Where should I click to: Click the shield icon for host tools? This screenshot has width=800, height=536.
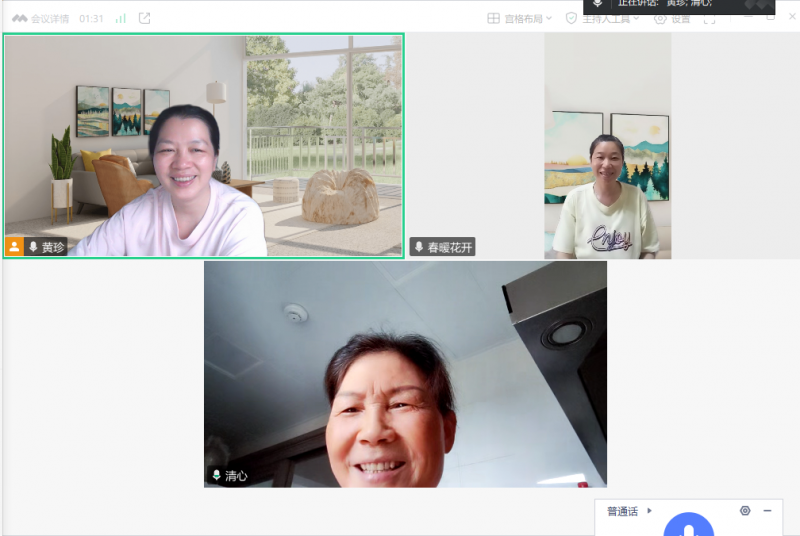click(x=571, y=18)
